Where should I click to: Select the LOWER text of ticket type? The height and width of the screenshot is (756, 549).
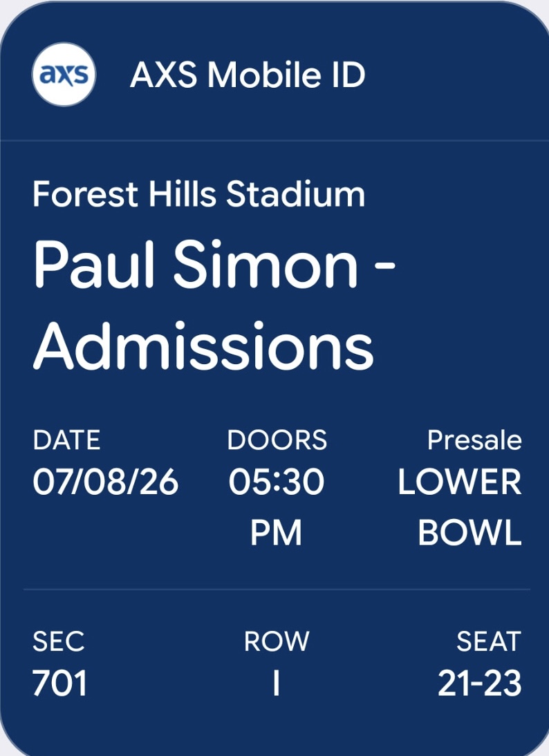460,482
